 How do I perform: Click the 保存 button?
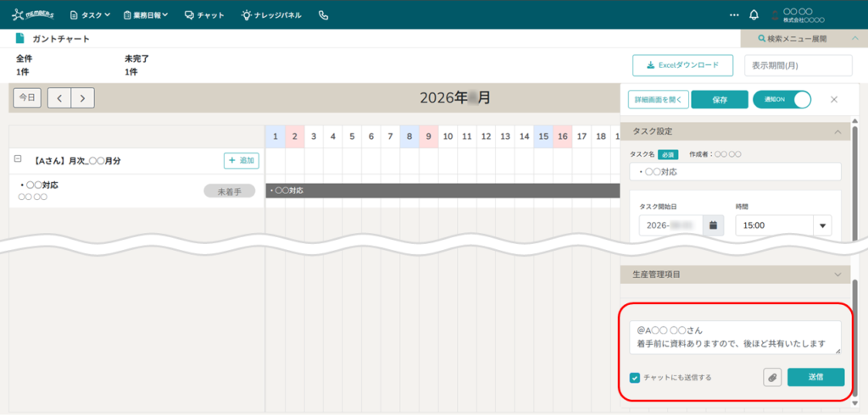point(720,100)
